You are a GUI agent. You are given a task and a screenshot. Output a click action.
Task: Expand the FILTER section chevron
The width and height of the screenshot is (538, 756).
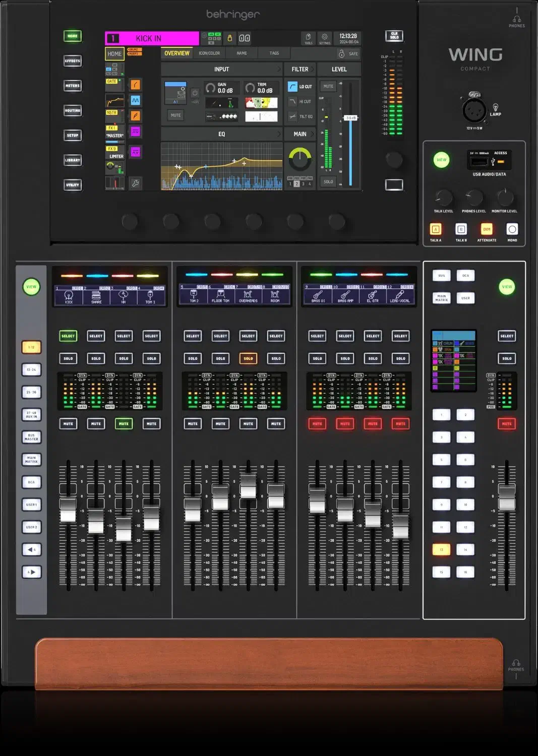pos(313,69)
